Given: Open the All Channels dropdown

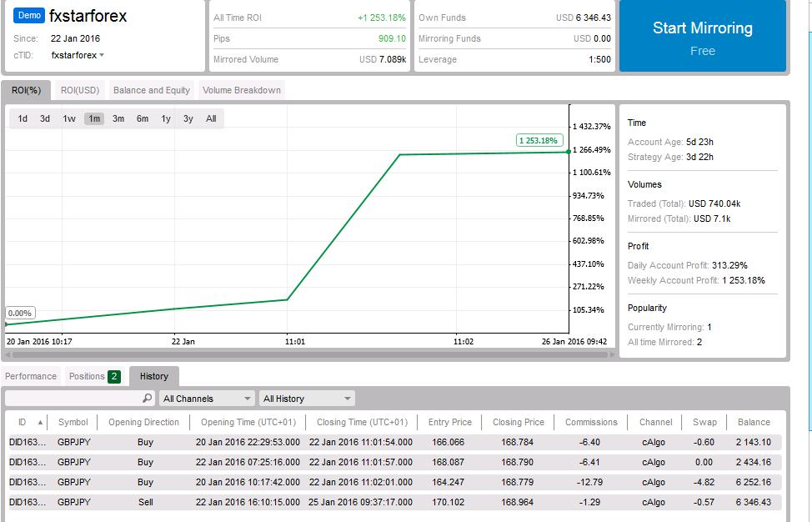Looking at the screenshot, I should tap(207, 399).
